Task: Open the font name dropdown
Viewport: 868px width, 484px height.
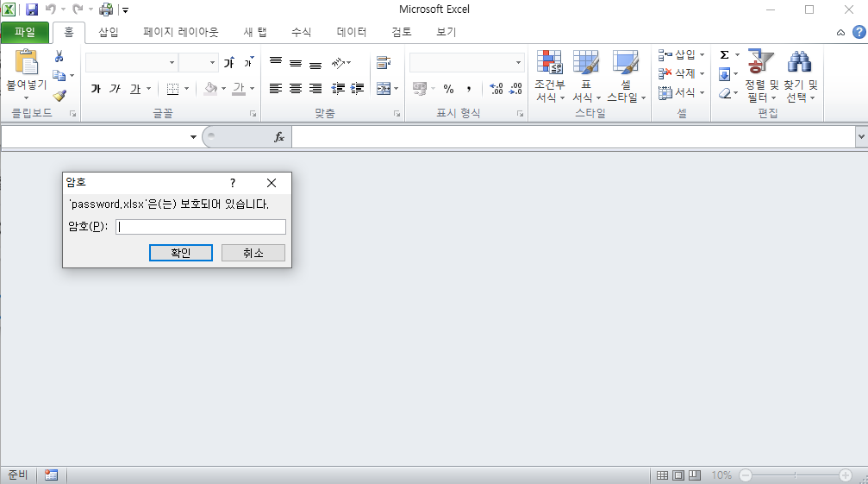Action: [172, 63]
